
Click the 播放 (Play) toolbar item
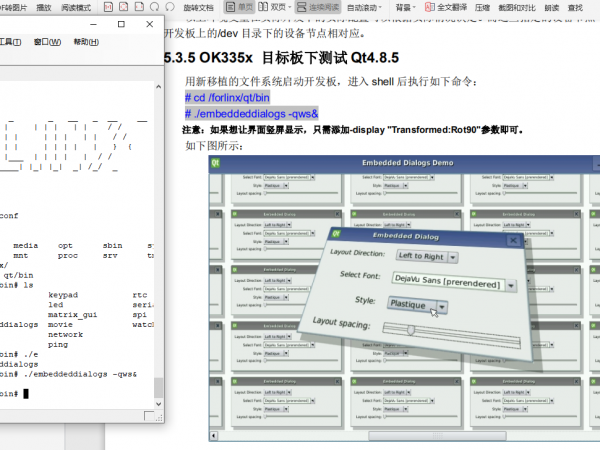pos(44,6)
